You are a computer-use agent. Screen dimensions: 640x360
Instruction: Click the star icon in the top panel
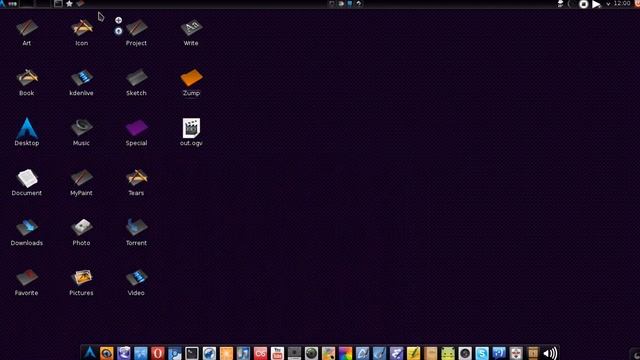69,4
